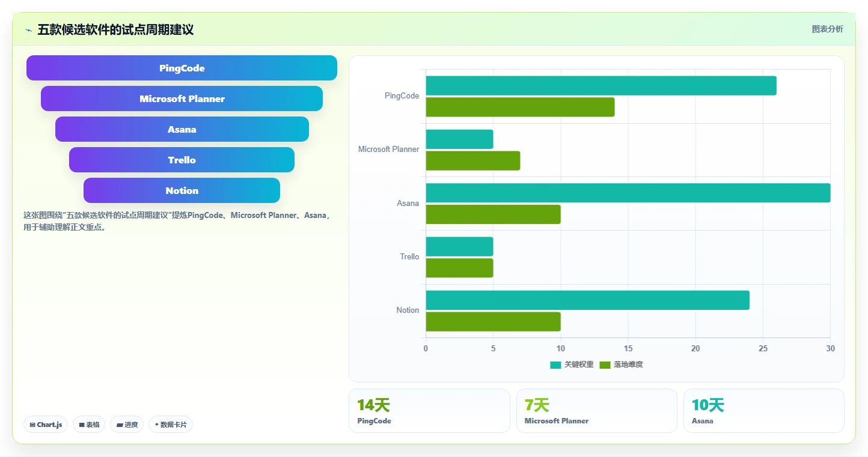This screenshot has height=457, width=868.
Task: Click the Trello label on the chart y-axis
Action: [x=409, y=256]
